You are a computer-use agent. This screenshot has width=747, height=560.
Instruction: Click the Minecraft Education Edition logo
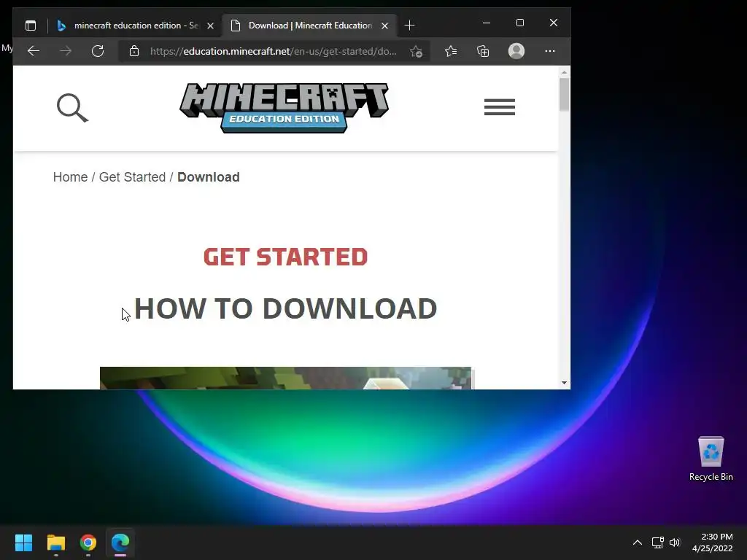[x=284, y=108]
